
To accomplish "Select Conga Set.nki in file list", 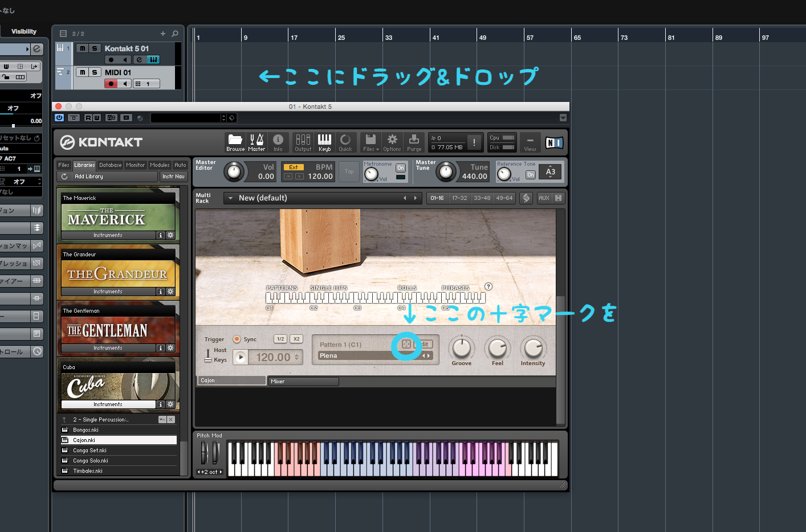I will [x=91, y=451].
